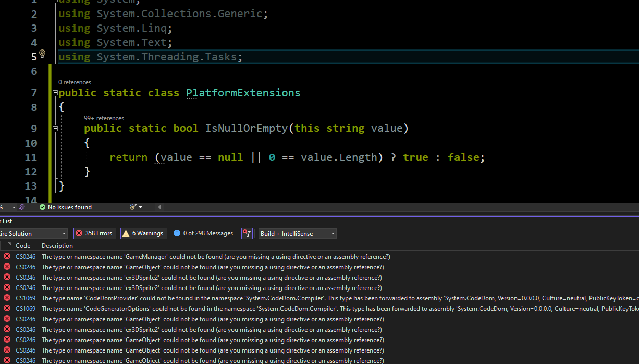The image size is (639, 364).
Task: Click the green No issues found checkmark
Action: (x=43, y=207)
